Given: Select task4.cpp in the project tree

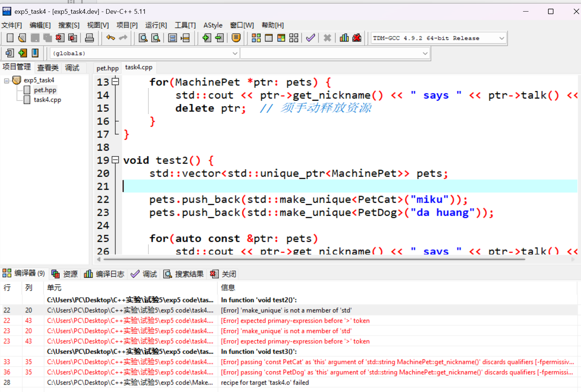Looking at the screenshot, I should 47,100.
